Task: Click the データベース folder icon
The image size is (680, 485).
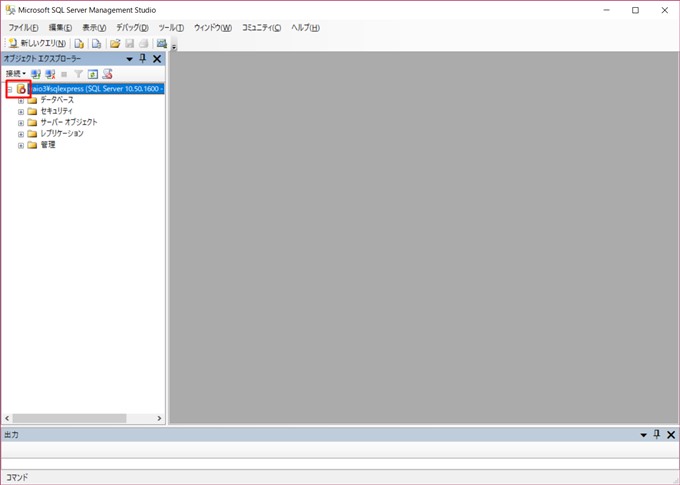Action: tap(32, 100)
